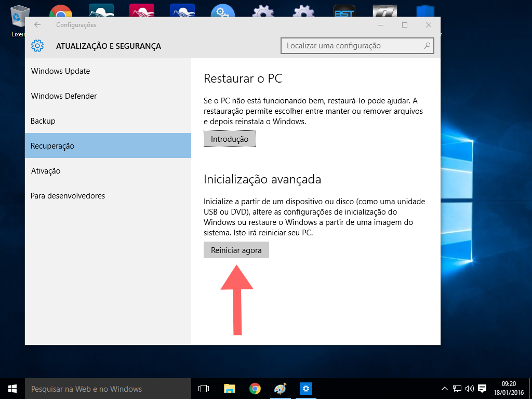Image resolution: width=532 pixels, height=399 pixels.
Task: Go to the Ativação section
Action: pyautogui.click(x=108, y=170)
